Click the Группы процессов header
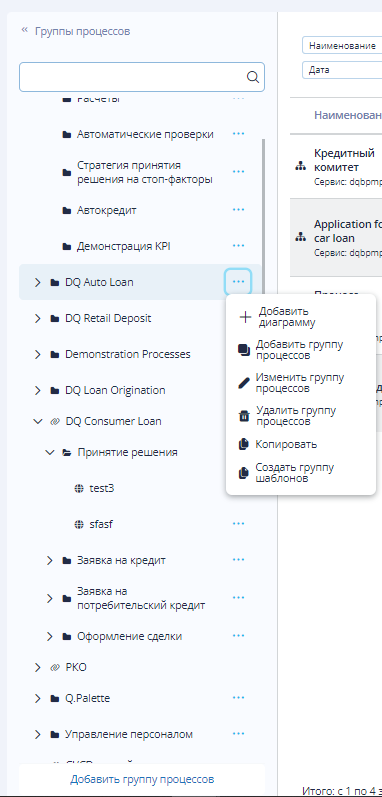Viewport: 382px width, 797px height. click(82, 31)
